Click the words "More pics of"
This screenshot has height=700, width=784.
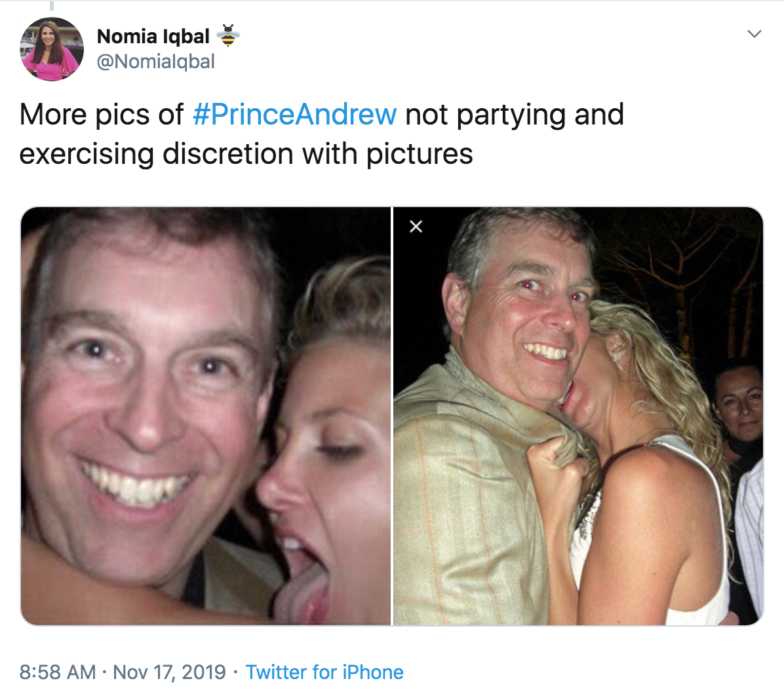click(x=102, y=115)
